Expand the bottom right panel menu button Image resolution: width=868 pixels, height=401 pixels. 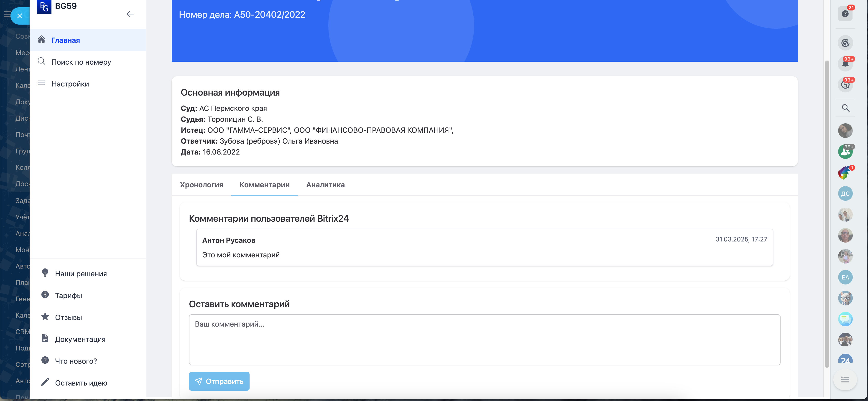coord(845,379)
